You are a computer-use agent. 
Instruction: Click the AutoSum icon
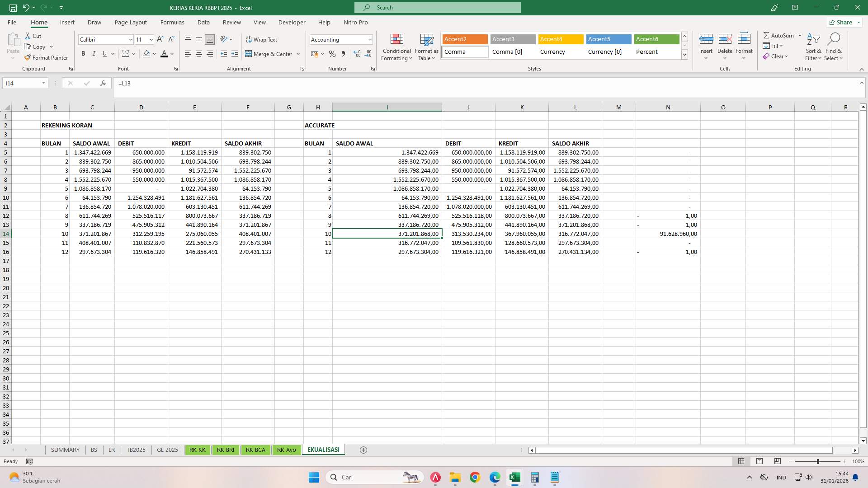[x=780, y=35]
